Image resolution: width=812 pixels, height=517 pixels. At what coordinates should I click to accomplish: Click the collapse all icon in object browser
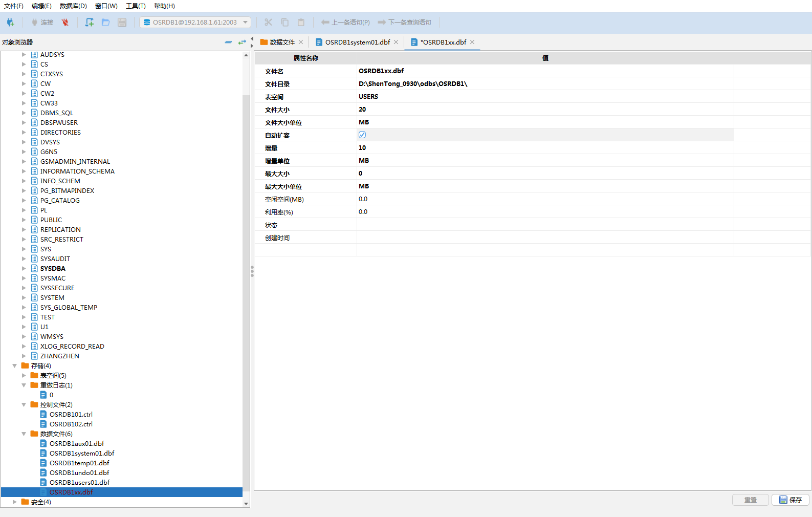[x=228, y=42]
